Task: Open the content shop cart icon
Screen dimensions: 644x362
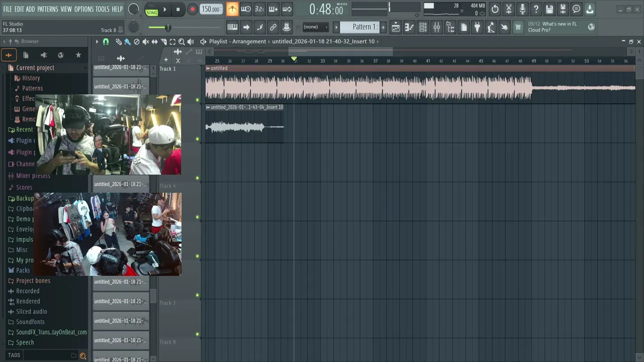Action: coord(517,27)
